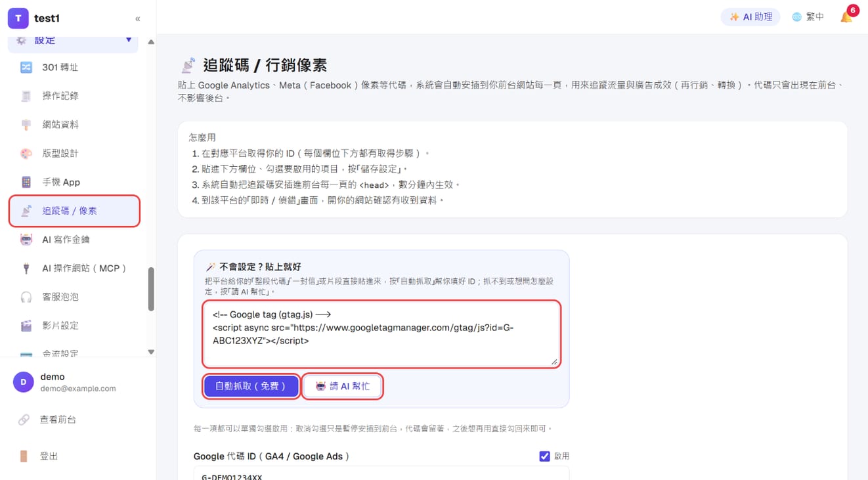This screenshot has height=480, width=868.
Task: Click the 301 轉址 shuffle icon
Action: pyautogui.click(x=26, y=67)
